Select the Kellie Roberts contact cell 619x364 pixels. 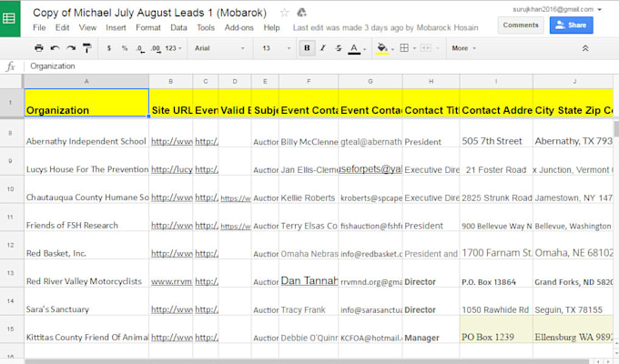pos(309,189)
